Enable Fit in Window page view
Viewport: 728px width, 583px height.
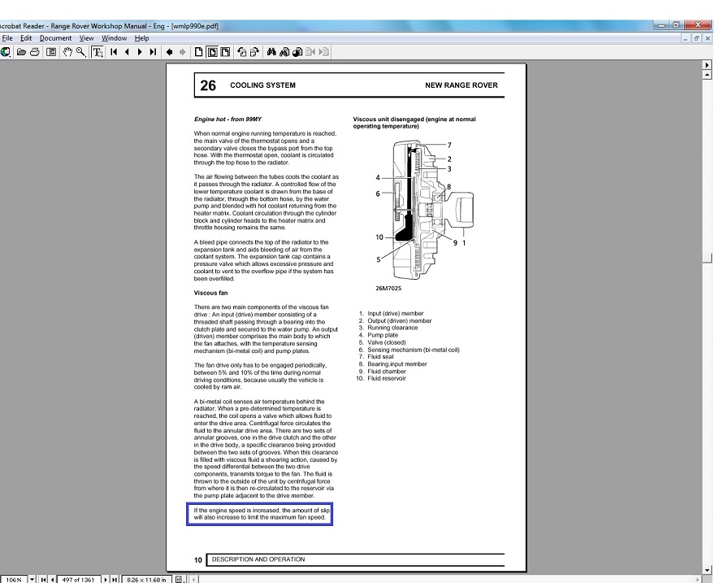pyautogui.click(x=211, y=52)
